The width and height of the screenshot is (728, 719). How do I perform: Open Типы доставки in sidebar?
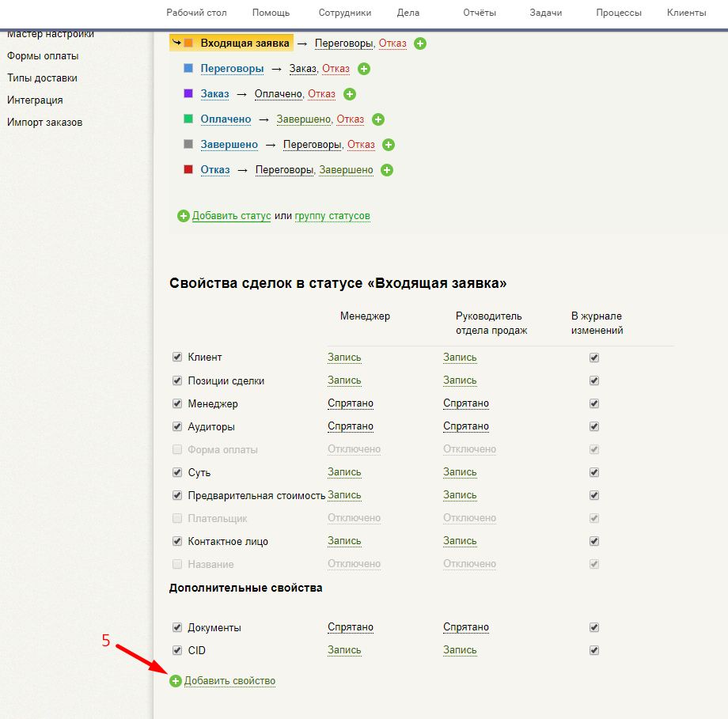(42, 78)
